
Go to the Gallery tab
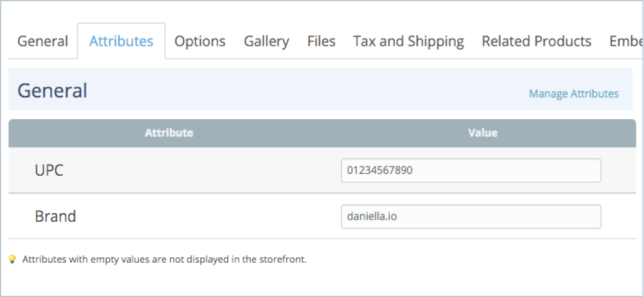267,41
